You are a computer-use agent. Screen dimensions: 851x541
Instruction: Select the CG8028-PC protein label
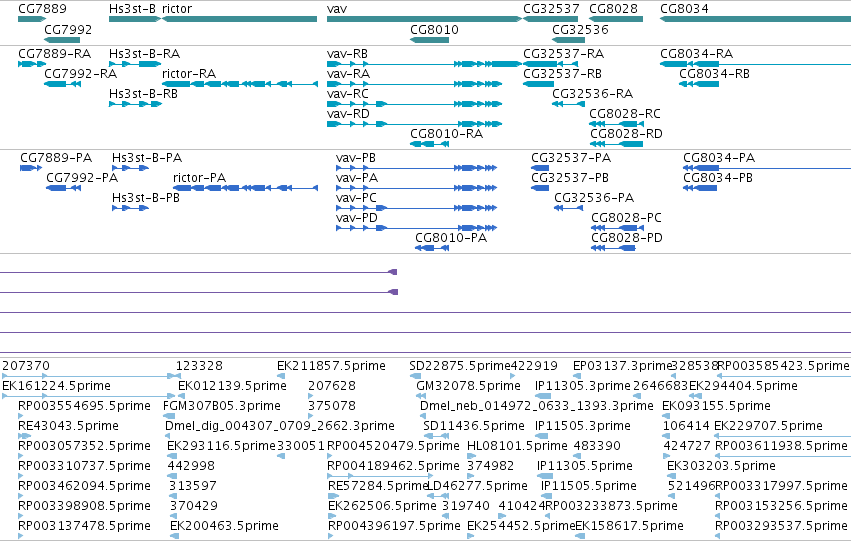pos(626,218)
